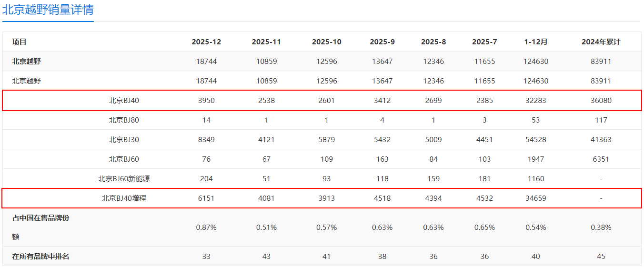This screenshot has height=269, width=644.
Task: Select the 北京BJ60 row label
Action: [124, 159]
